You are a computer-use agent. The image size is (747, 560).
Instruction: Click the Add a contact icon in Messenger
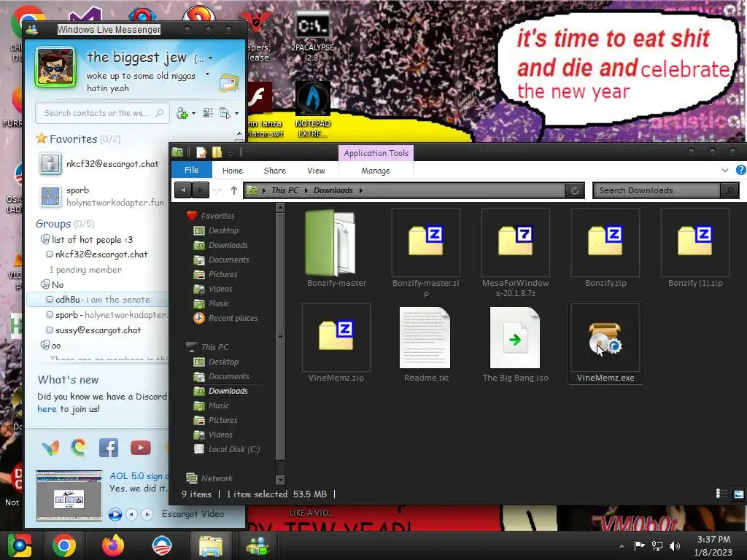[182, 113]
